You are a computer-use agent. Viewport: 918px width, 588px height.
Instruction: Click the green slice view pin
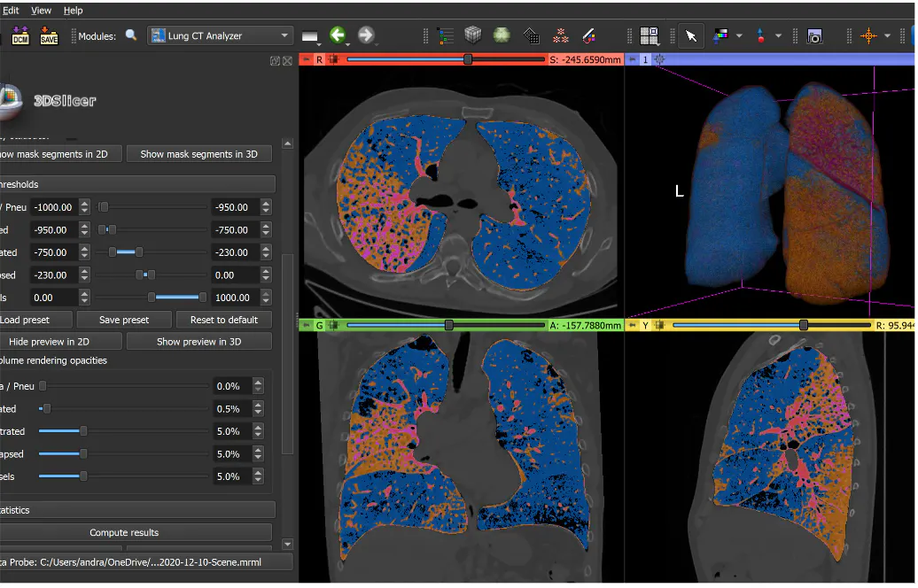306,325
